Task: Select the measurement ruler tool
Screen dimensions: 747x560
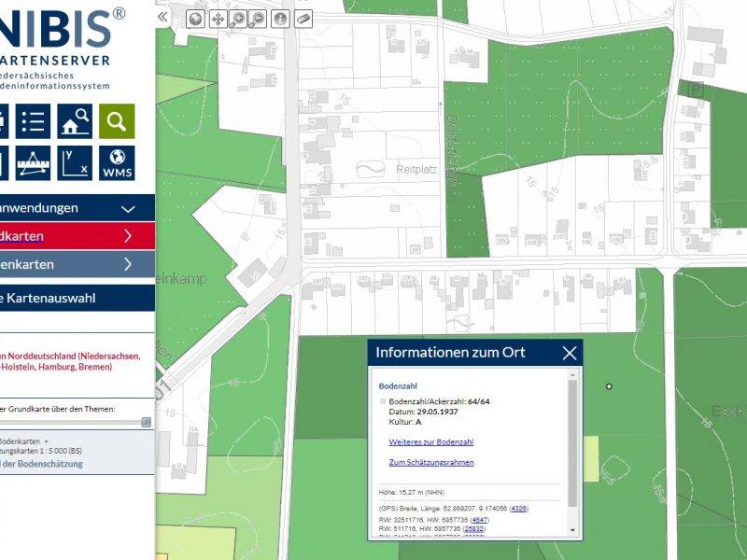Action: click(x=33, y=163)
